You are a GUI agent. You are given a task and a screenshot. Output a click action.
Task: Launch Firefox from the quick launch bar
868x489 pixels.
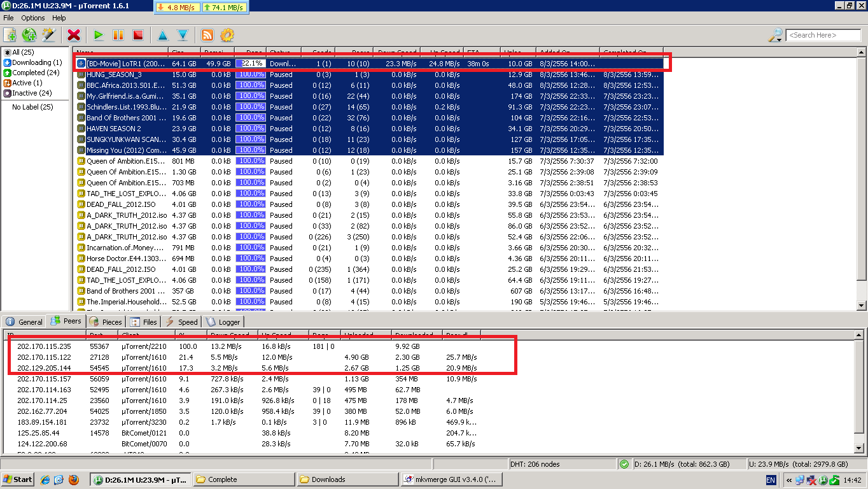click(x=74, y=479)
